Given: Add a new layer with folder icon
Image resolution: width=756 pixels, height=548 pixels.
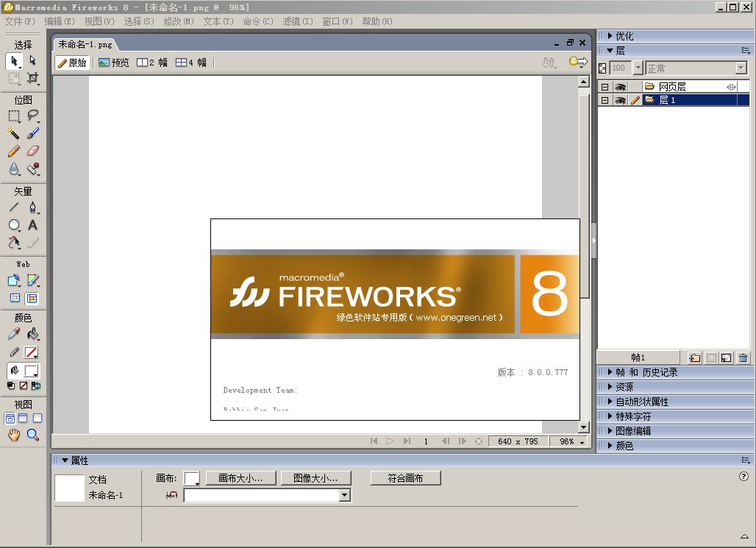Looking at the screenshot, I should 695,358.
